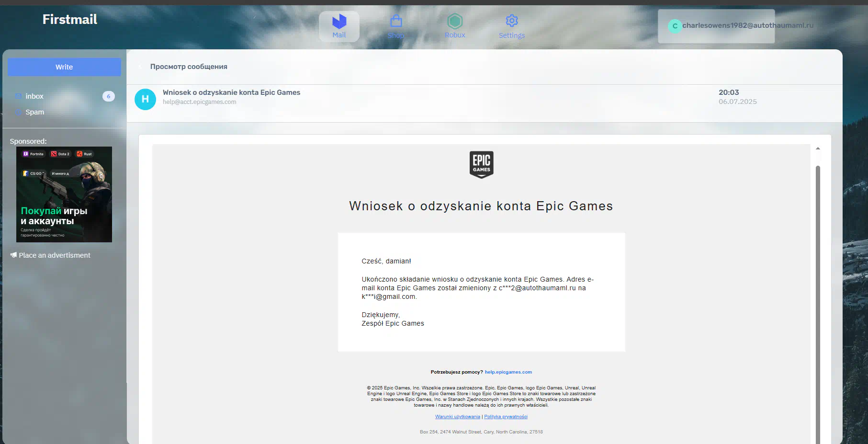Click the Sponsored: label

(28, 141)
